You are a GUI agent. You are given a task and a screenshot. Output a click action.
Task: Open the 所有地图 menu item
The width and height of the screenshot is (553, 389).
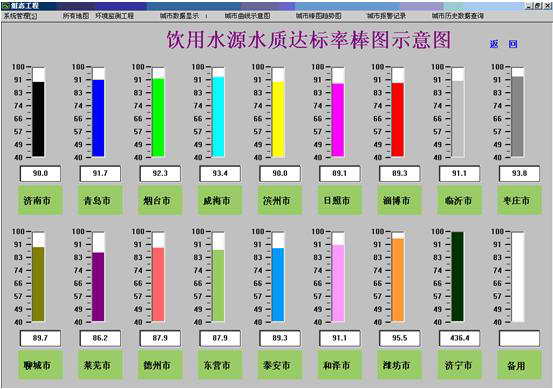click(x=76, y=16)
